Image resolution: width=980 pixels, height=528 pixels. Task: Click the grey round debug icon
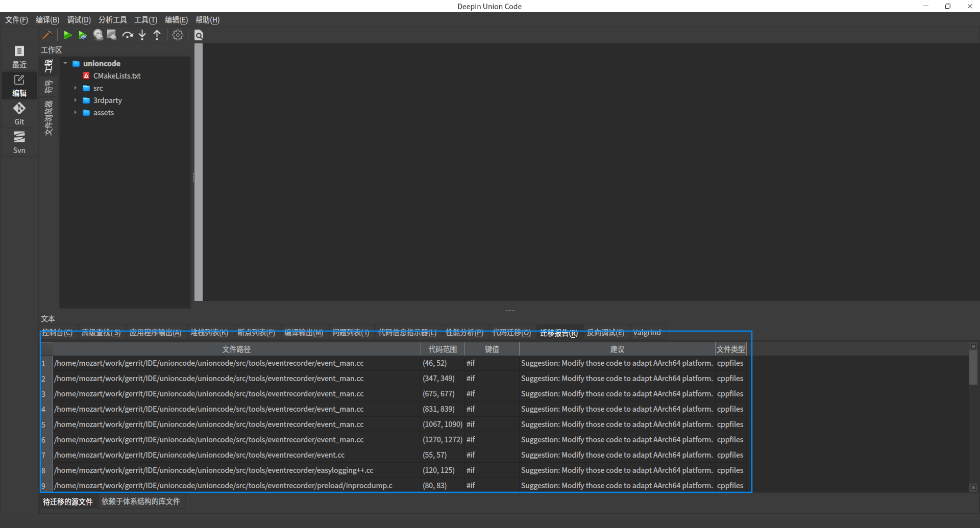point(98,35)
